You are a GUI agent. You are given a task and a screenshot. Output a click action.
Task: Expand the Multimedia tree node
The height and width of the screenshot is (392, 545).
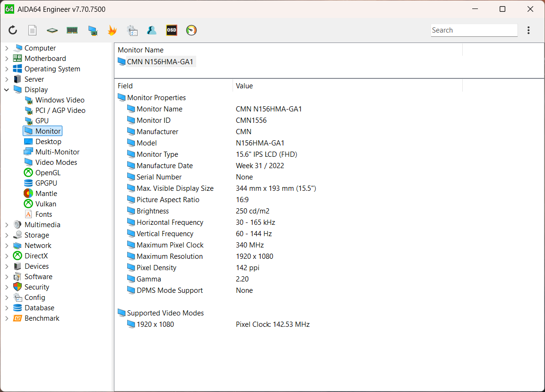click(7, 225)
